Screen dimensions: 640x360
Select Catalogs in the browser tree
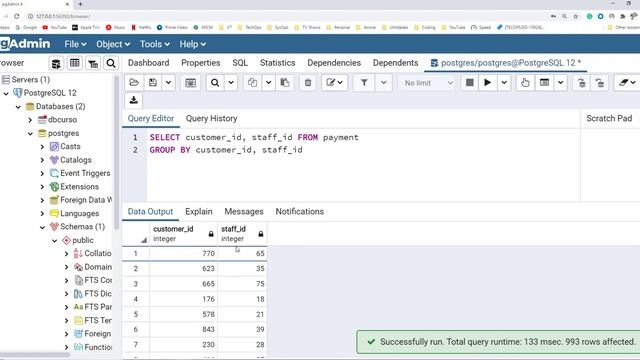tap(76, 160)
